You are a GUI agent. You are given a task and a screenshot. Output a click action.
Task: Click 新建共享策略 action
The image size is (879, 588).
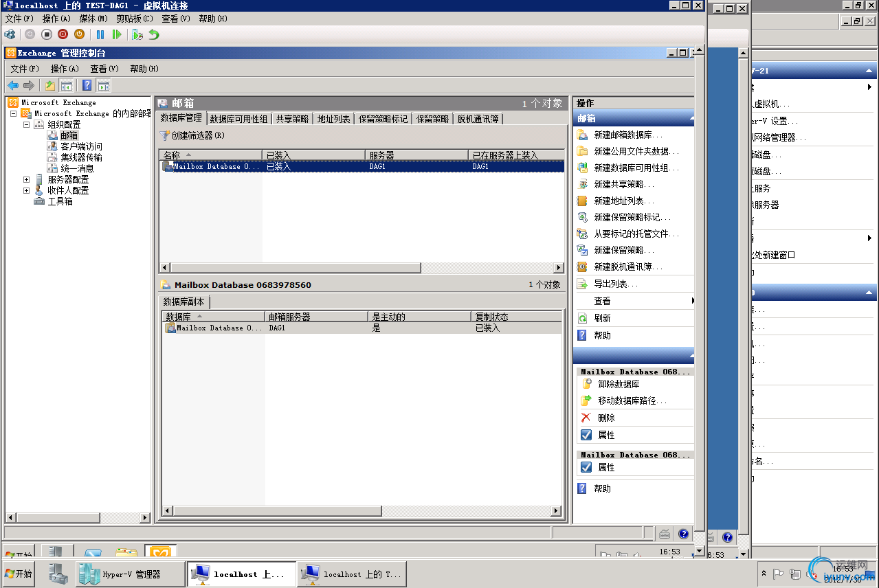tap(624, 184)
